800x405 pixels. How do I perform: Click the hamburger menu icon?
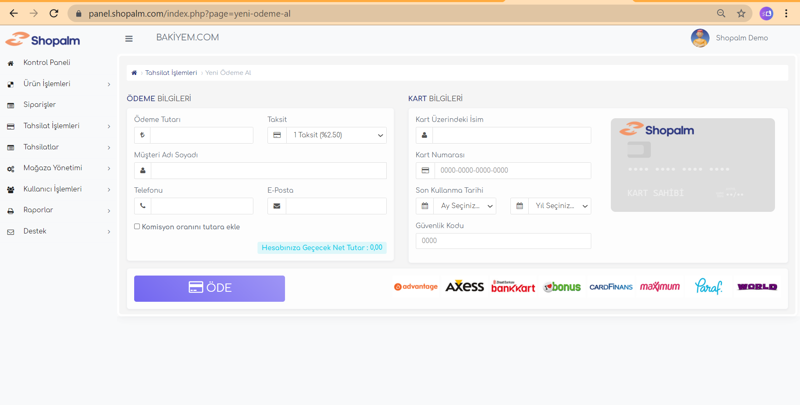point(129,39)
